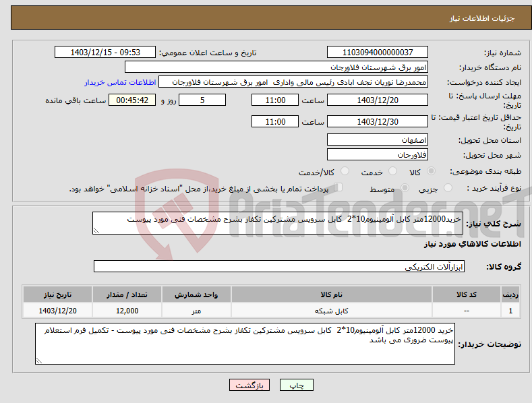Click the نام کالا column header
Viewport: 532px width, 403px height.
(x=332, y=294)
